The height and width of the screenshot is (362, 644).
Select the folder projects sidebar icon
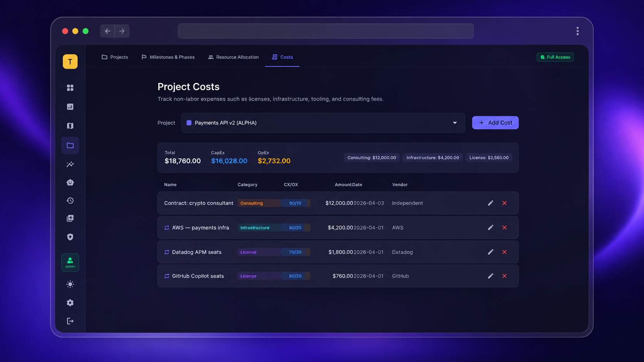tap(70, 145)
